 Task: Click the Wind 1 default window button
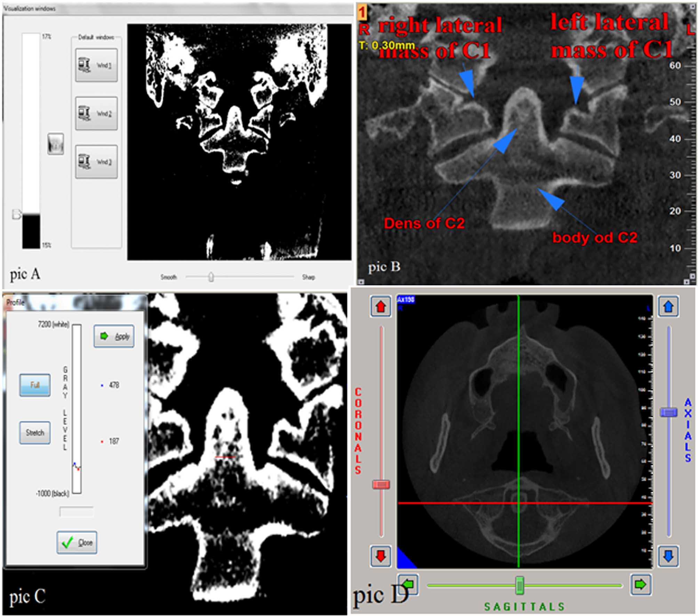coord(96,65)
